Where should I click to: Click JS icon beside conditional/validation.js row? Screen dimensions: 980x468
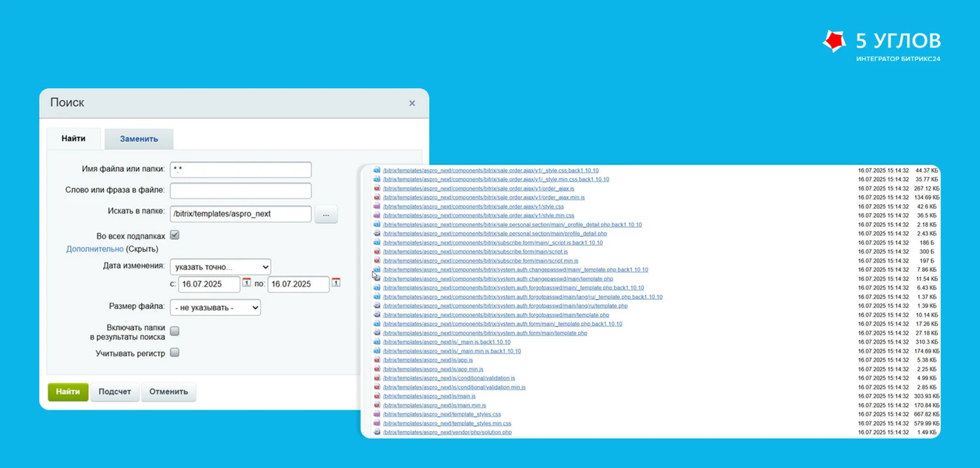pyautogui.click(x=377, y=378)
